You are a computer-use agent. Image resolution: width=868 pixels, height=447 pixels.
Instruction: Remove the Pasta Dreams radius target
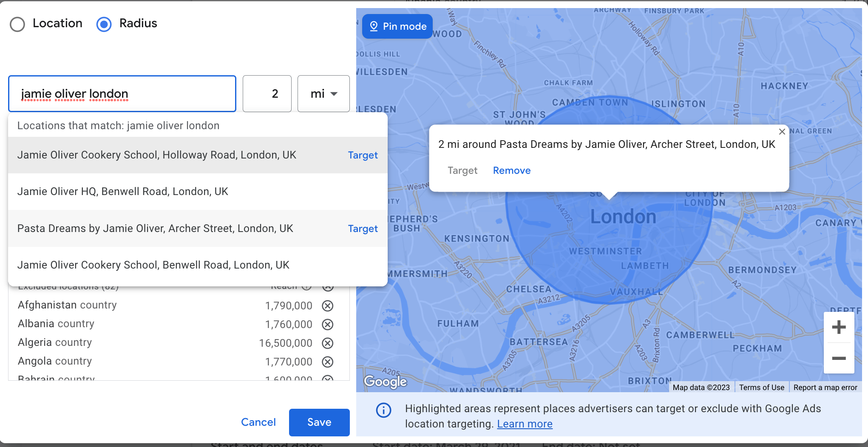(511, 170)
